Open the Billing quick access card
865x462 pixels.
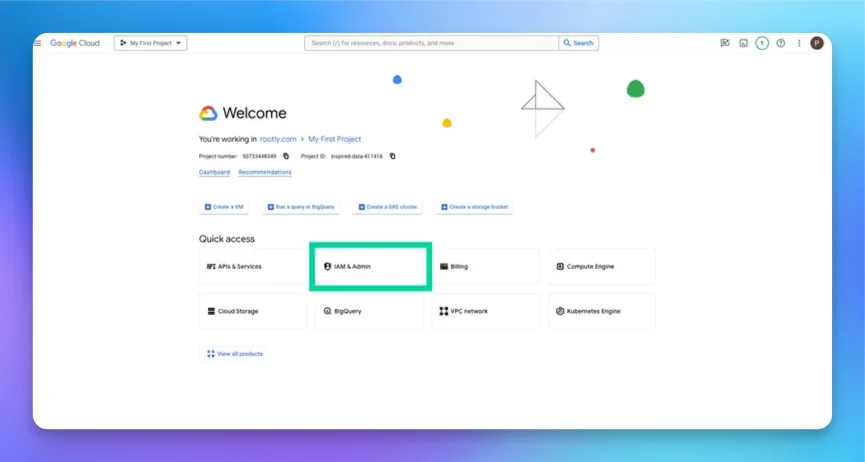click(485, 267)
